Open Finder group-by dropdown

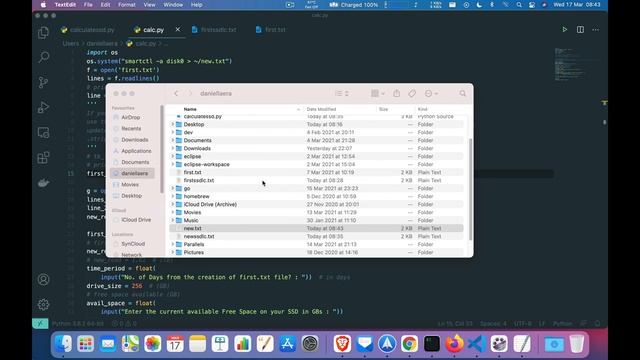click(378, 93)
